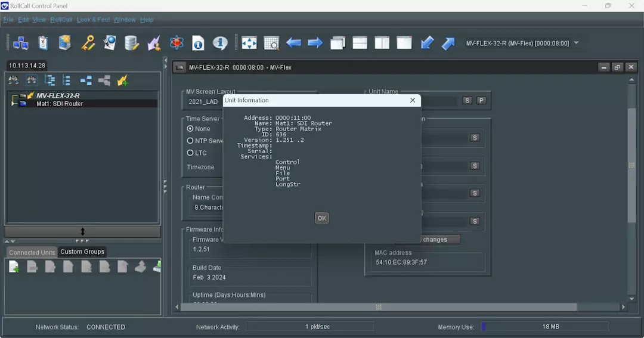Click the Memory Use progress bar
Viewport: 644px width, 338px height.
click(544, 327)
